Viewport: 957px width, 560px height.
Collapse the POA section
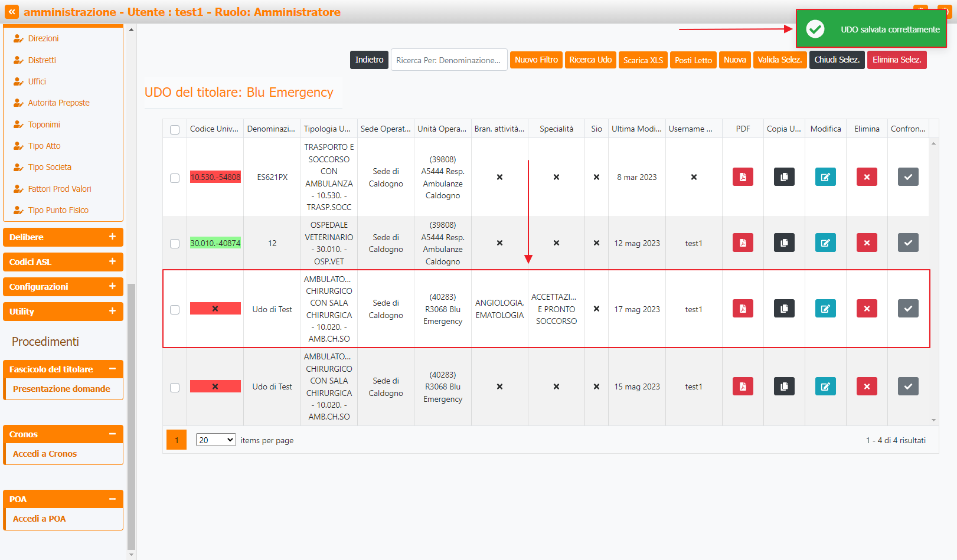pos(63,499)
